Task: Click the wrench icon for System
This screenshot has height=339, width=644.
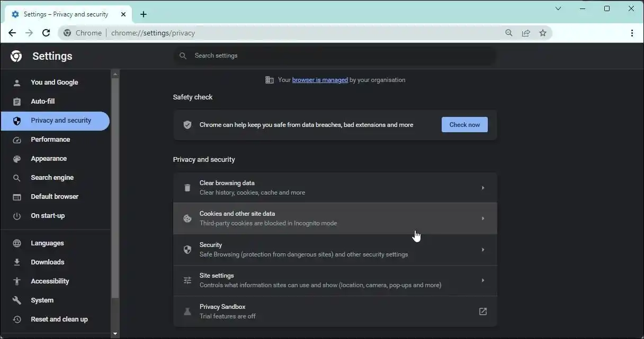Action: click(x=17, y=300)
